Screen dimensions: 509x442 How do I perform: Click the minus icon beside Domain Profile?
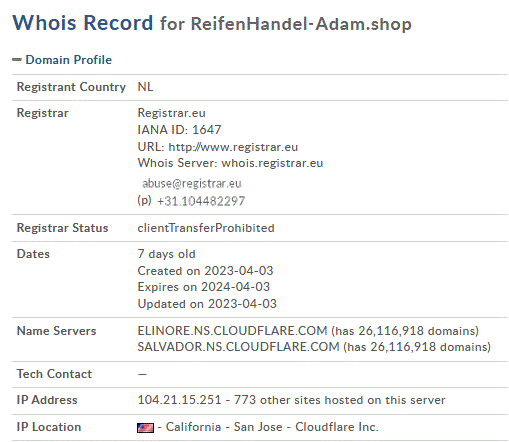17,60
